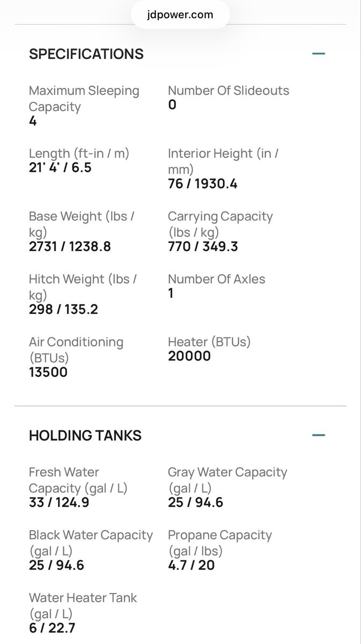Click Hitch Weight value 298 / 135.2
361x644 pixels.
point(63,310)
